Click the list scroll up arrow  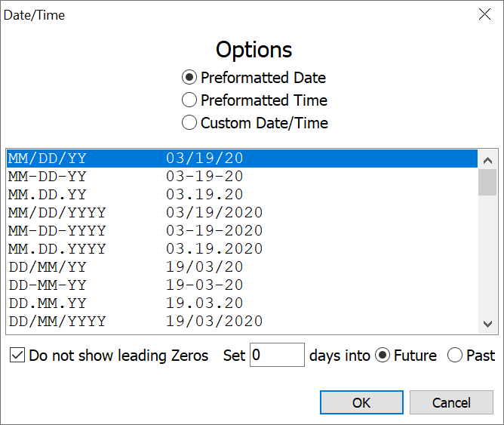click(487, 160)
